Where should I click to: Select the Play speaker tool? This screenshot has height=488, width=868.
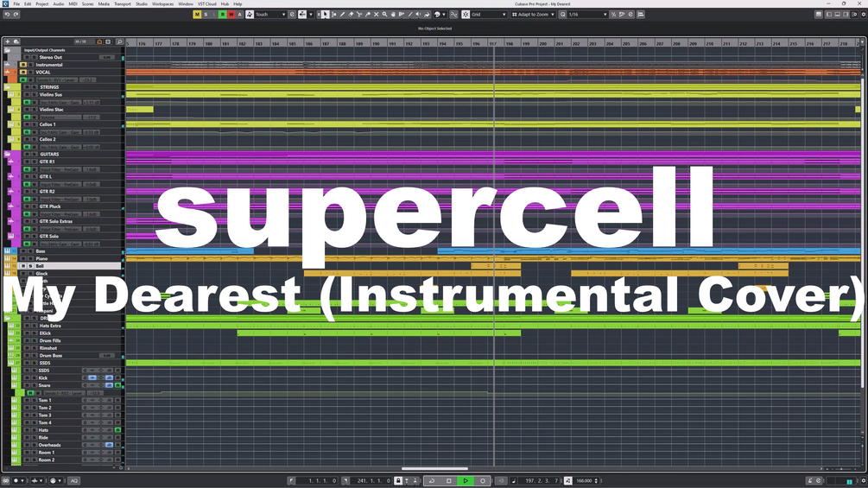pos(419,15)
